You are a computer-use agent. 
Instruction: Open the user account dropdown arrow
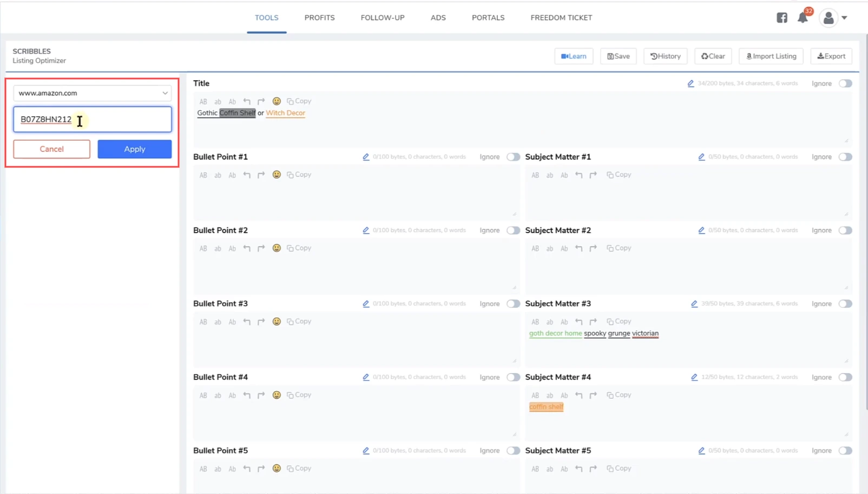pos(844,18)
